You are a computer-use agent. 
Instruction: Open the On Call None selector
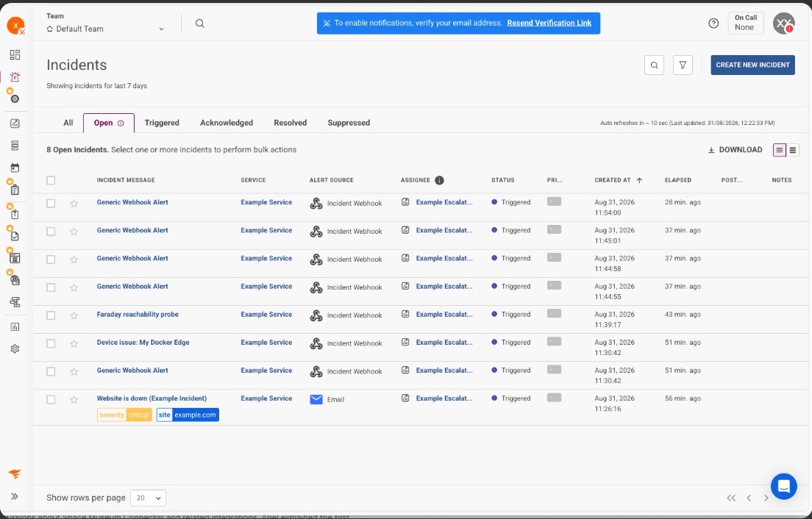click(x=746, y=24)
